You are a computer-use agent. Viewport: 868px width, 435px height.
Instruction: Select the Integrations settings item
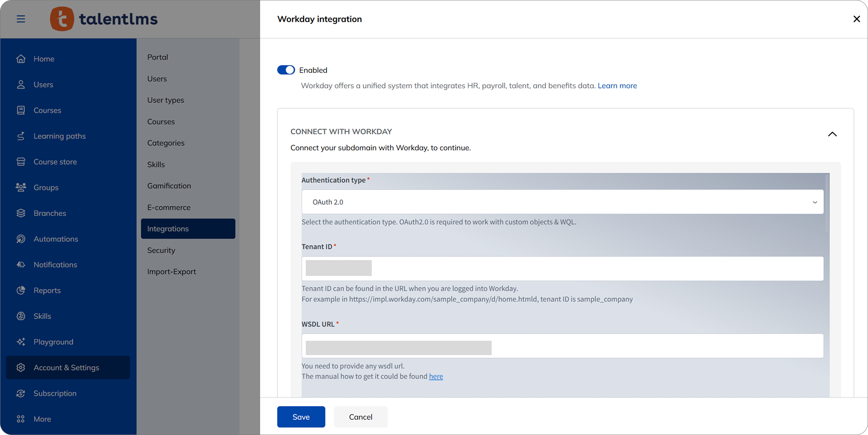[x=188, y=228]
